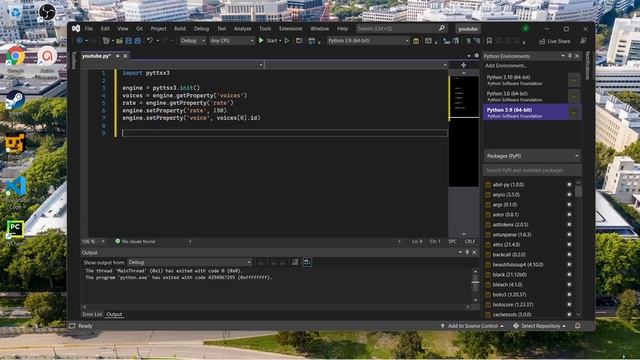Uninstall beautifulsoup4 package with its X
Image resolution: width=640 pixels, height=360 pixels.
[x=569, y=264]
